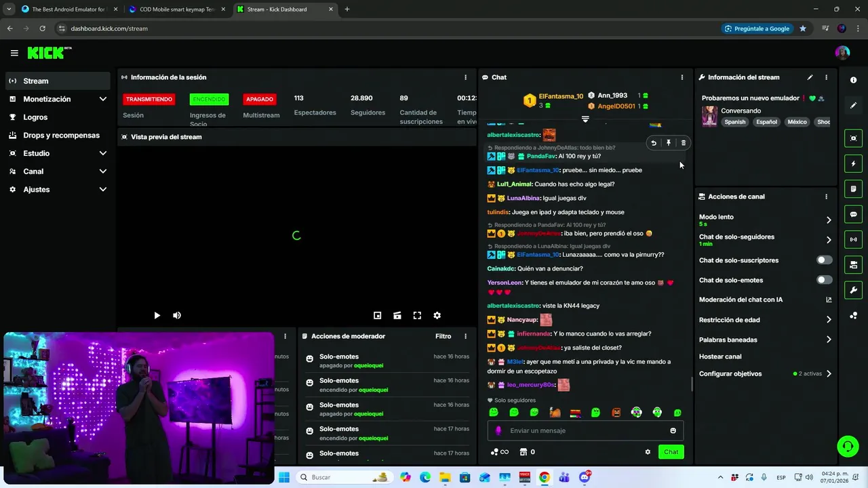The width and height of the screenshot is (868, 488).
Task: Open picture-in-picture on the stream preview
Action: coord(378,315)
